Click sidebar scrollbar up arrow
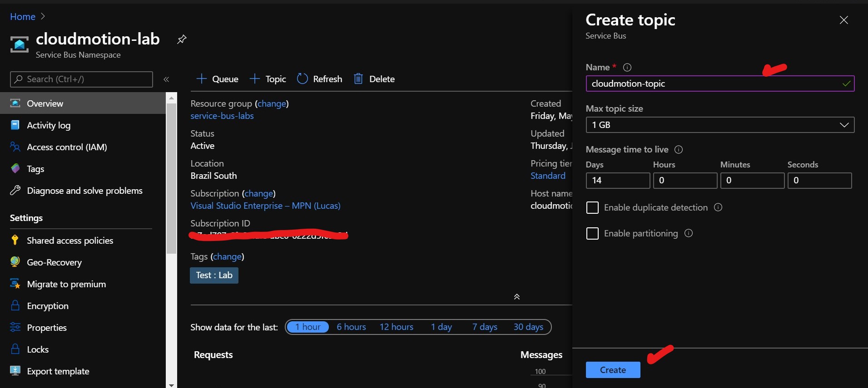 pos(171,98)
